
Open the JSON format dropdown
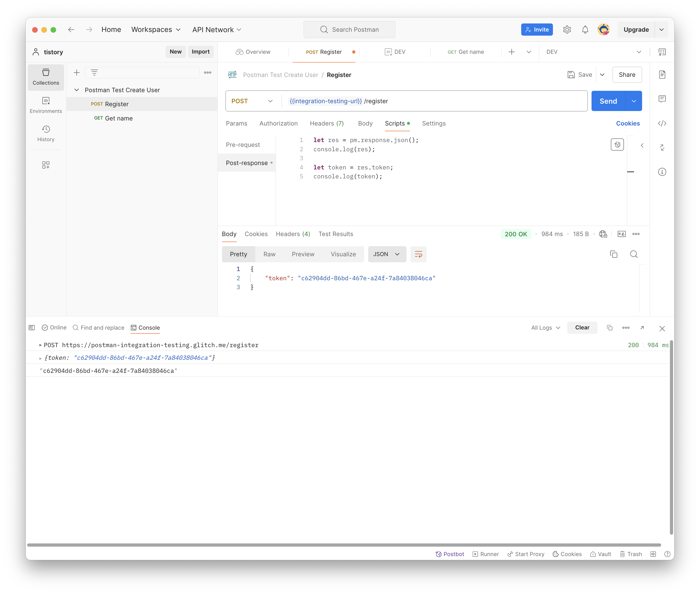tap(387, 254)
